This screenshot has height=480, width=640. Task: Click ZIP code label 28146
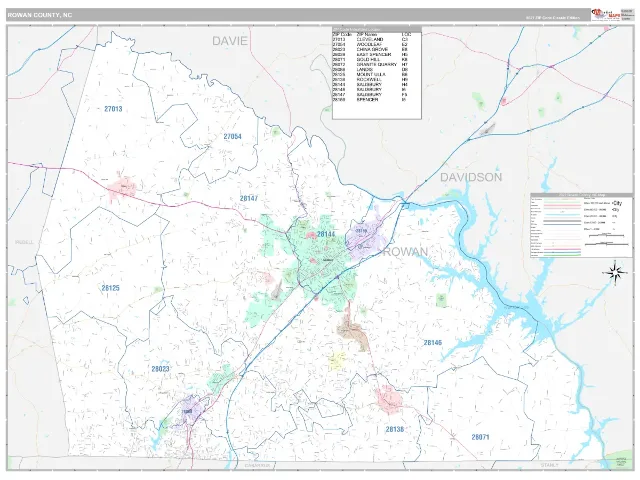[433, 342]
